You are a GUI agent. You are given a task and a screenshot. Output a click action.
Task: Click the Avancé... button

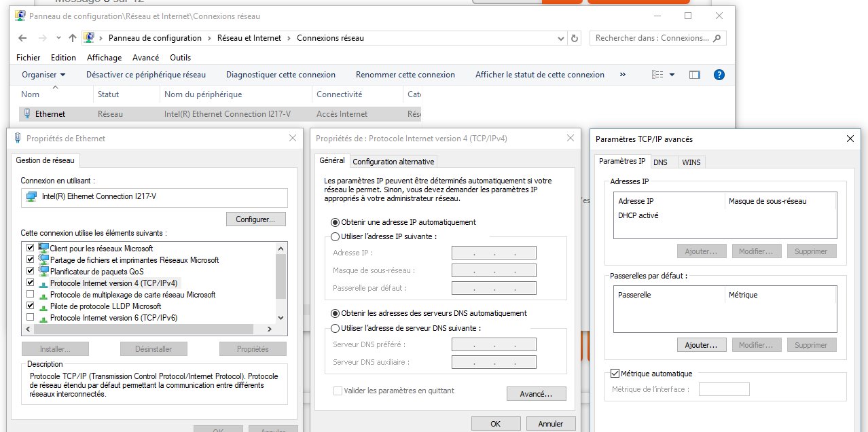(x=536, y=393)
